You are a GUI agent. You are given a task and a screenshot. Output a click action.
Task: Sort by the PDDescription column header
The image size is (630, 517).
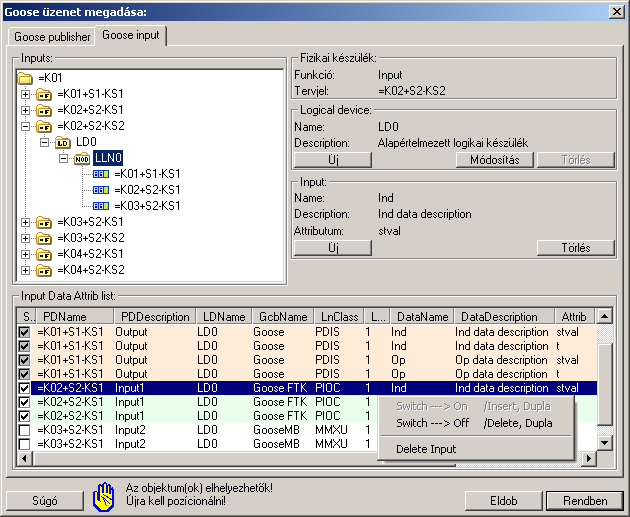coord(155,317)
